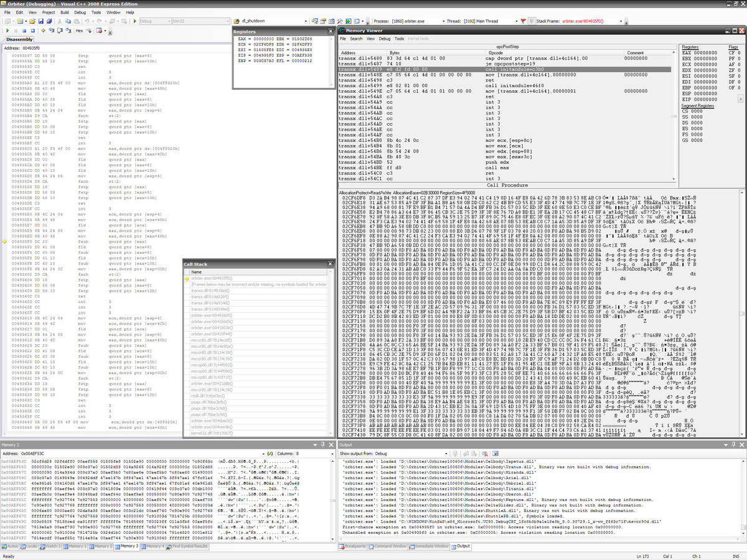Click the Comment column header

pyautogui.click(x=636, y=53)
